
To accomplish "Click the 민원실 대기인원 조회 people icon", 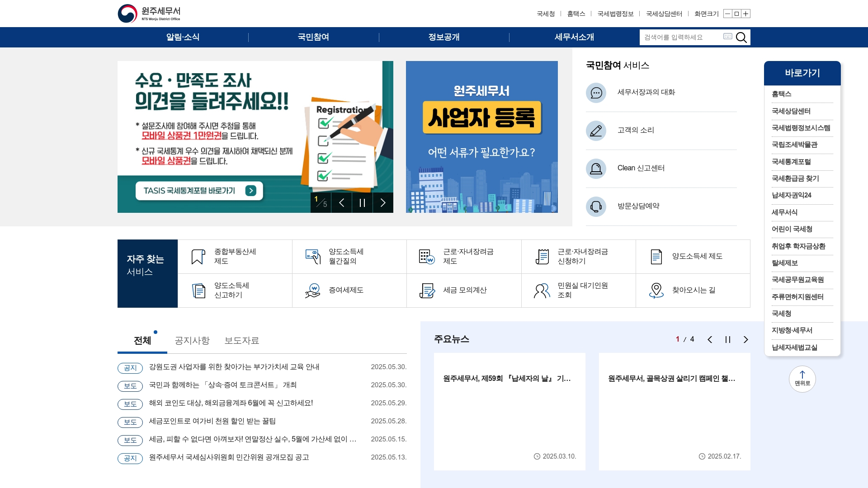I will coord(542,291).
